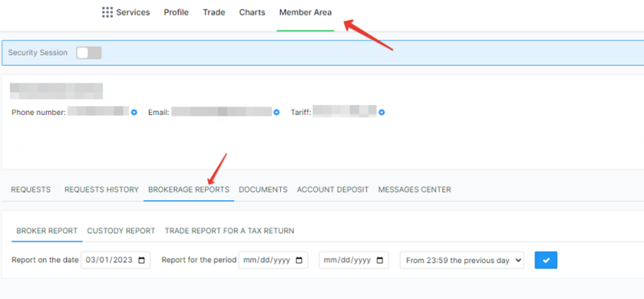Change tariff using gear icon
This screenshot has height=299, width=644.
(x=382, y=112)
